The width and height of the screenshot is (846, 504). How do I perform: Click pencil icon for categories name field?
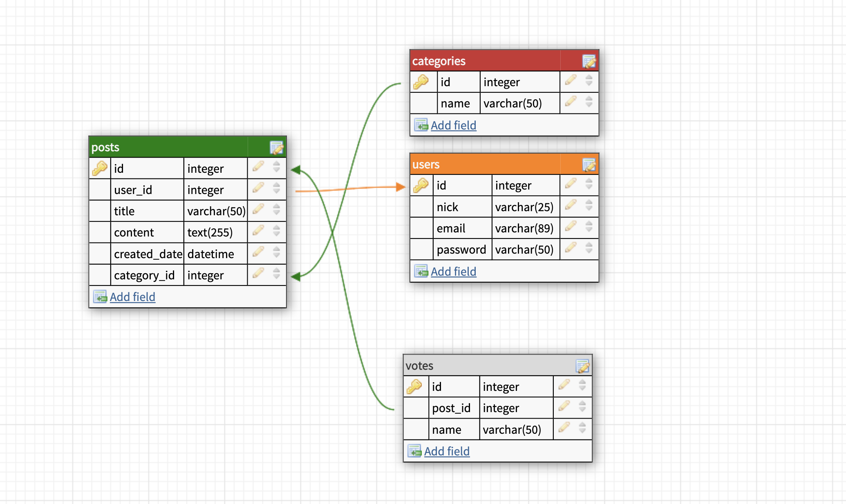(571, 101)
